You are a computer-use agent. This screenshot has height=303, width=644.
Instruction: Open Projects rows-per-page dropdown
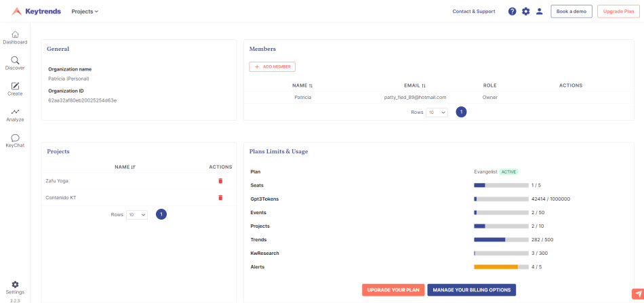137,215
